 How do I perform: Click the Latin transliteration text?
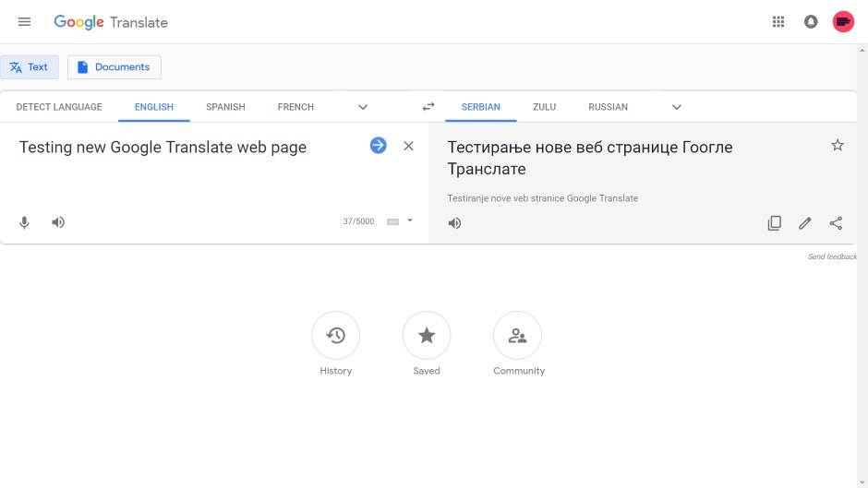click(x=543, y=198)
